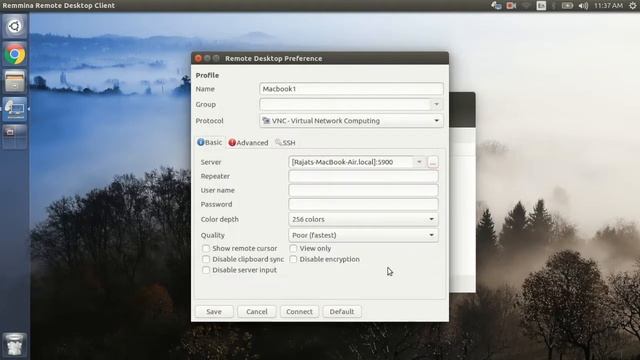Switch to the Basic tab
Viewport: 640px width, 360px height.
point(210,142)
